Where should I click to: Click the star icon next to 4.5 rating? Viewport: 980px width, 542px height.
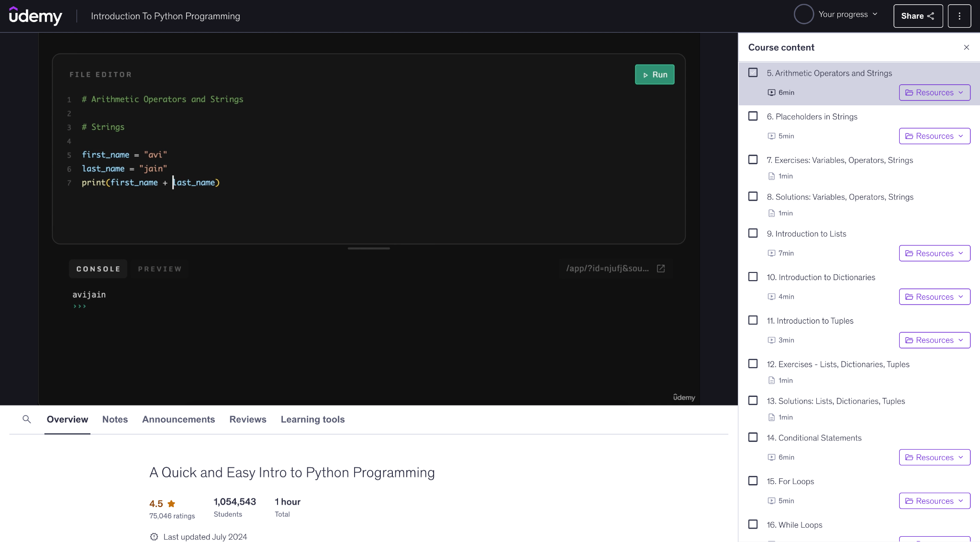point(171,502)
